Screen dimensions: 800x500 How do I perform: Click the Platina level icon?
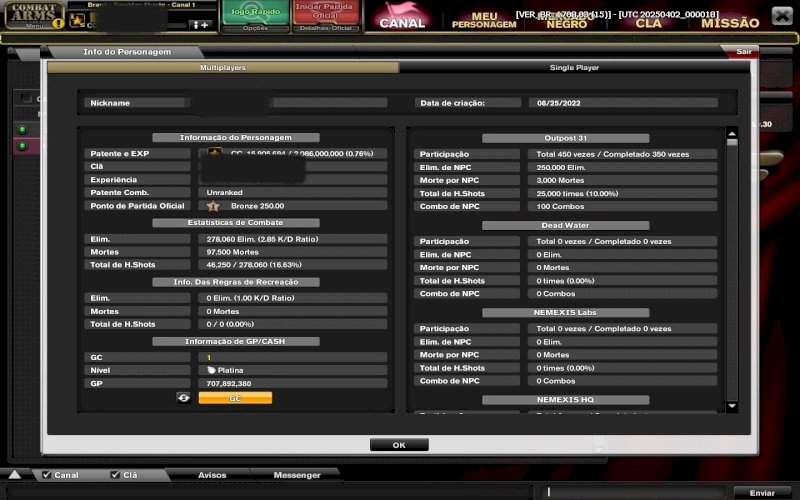(211, 370)
